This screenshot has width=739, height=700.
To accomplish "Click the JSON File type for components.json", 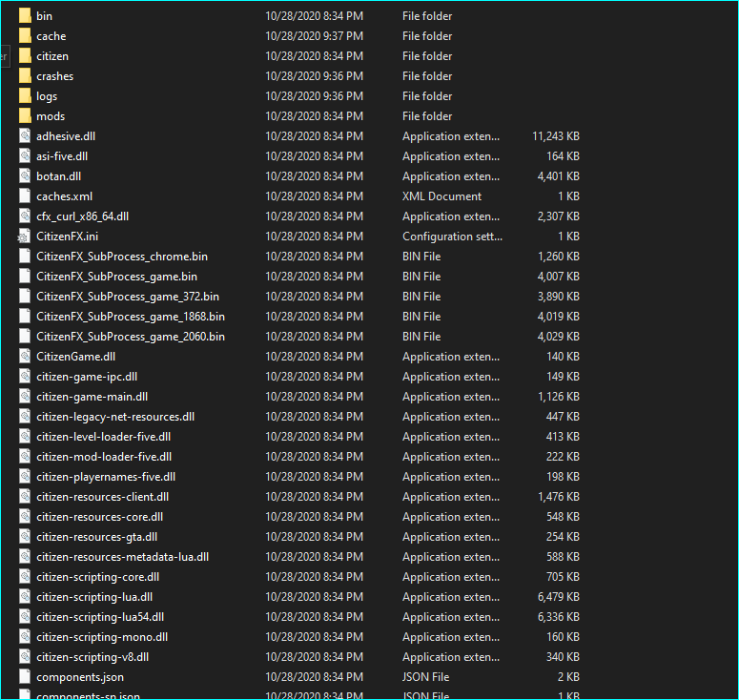I will pos(425,677).
